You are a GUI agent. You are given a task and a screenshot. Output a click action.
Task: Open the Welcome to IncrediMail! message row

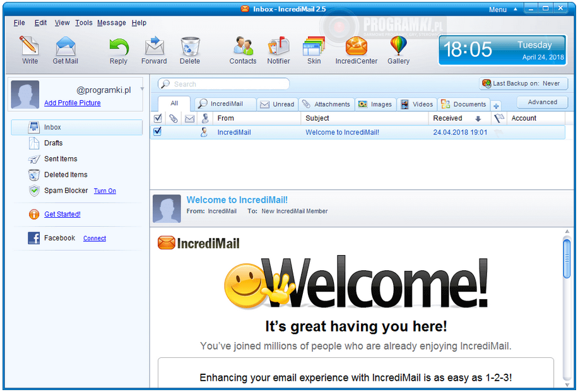tap(358, 133)
